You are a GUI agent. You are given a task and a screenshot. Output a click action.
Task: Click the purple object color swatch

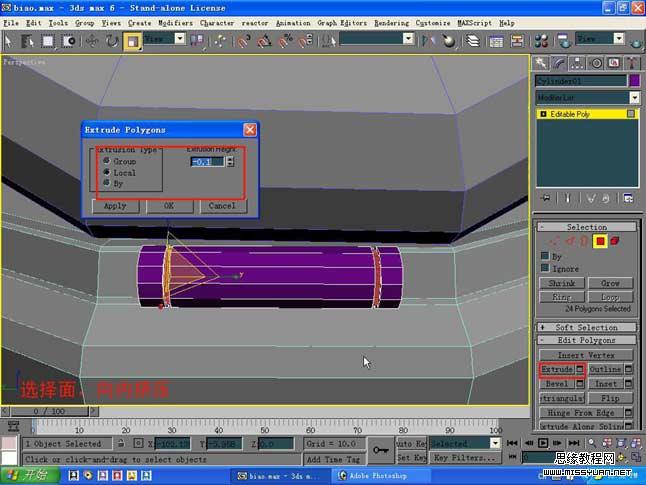click(x=634, y=81)
